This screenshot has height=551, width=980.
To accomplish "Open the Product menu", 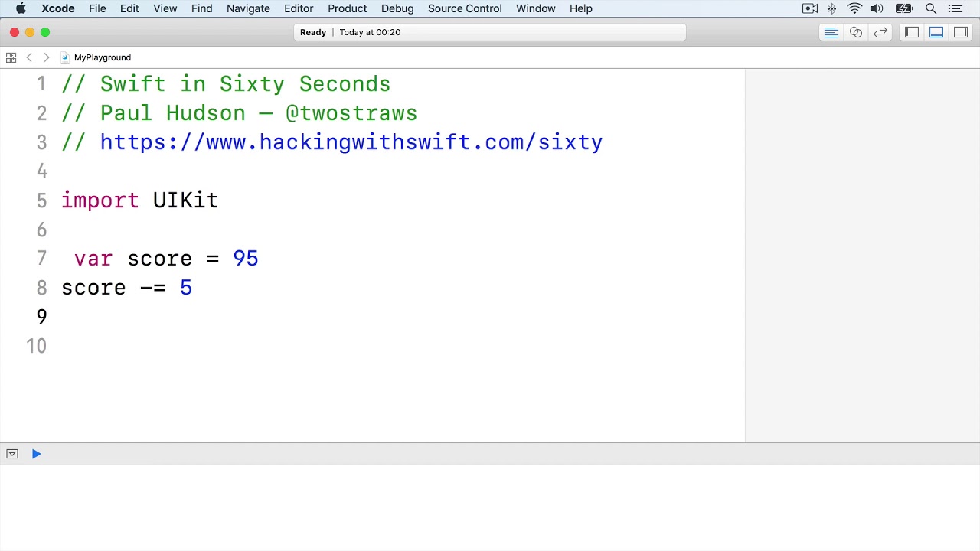I will [348, 8].
